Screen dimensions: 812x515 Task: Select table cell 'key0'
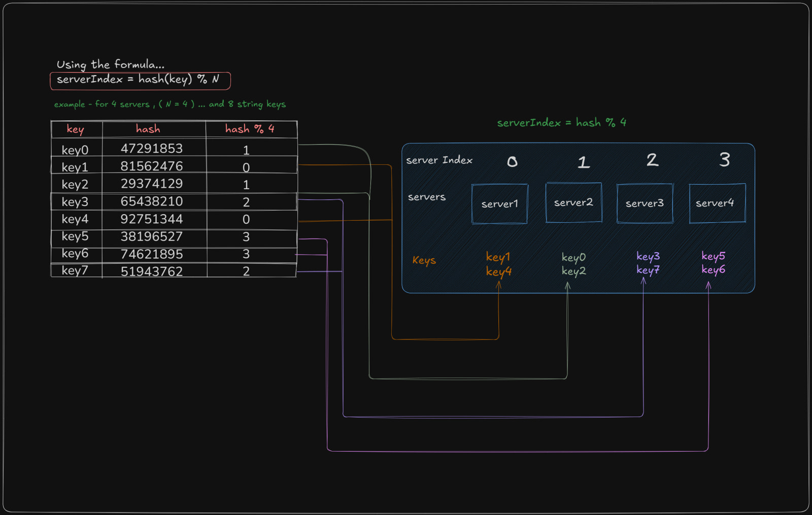tap(75, 150)
